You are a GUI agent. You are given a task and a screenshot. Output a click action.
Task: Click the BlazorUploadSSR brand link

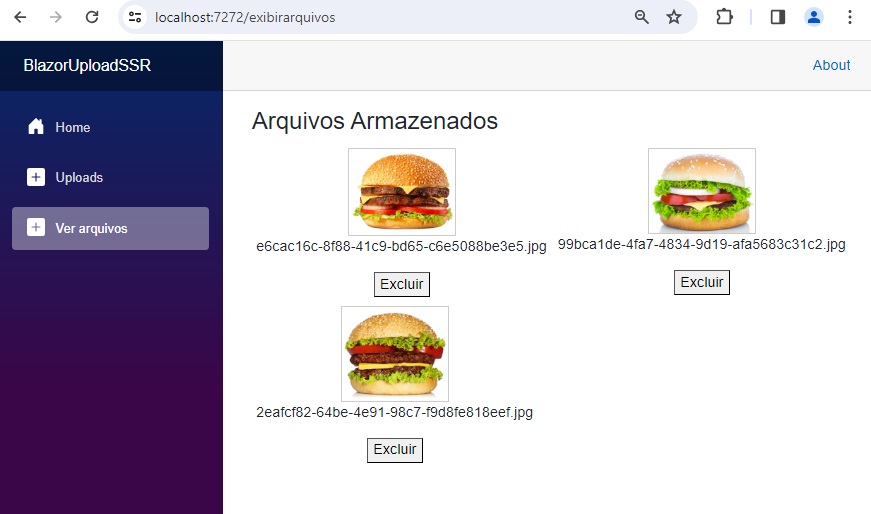pyautogui.click(x=87, y=65)
